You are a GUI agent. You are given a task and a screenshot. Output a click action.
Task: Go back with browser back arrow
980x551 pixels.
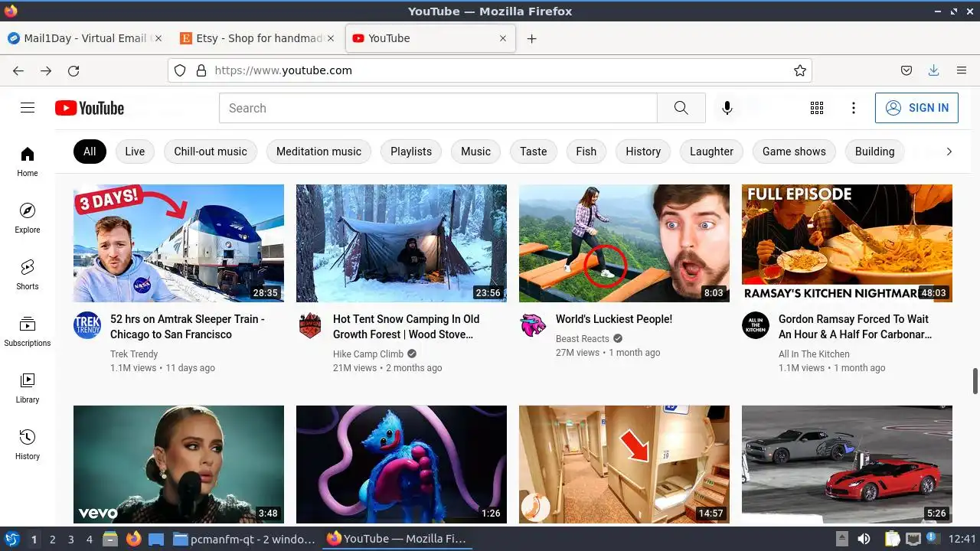18,70
